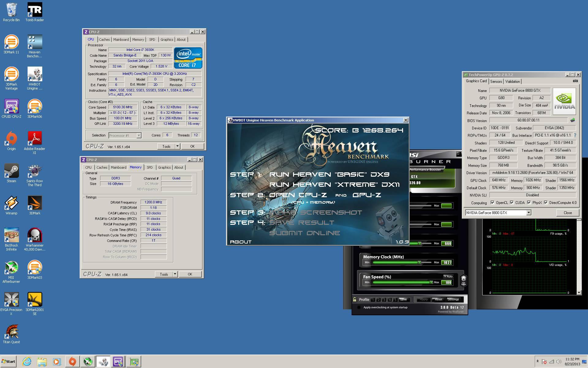This screenshot has height=368, width=588.
Task: Show hidden tray icons arrow
Action: [x=537, y=362]
